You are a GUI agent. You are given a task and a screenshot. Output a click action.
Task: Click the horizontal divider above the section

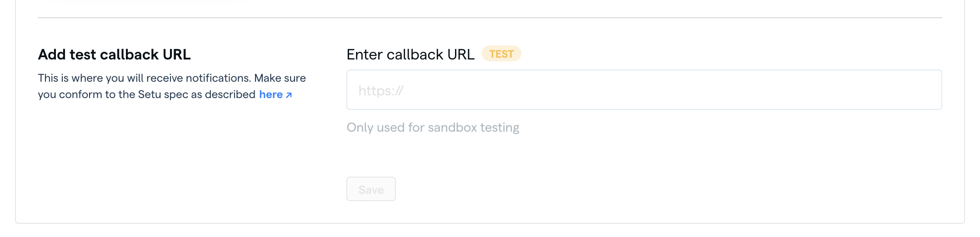pos(490,18)
